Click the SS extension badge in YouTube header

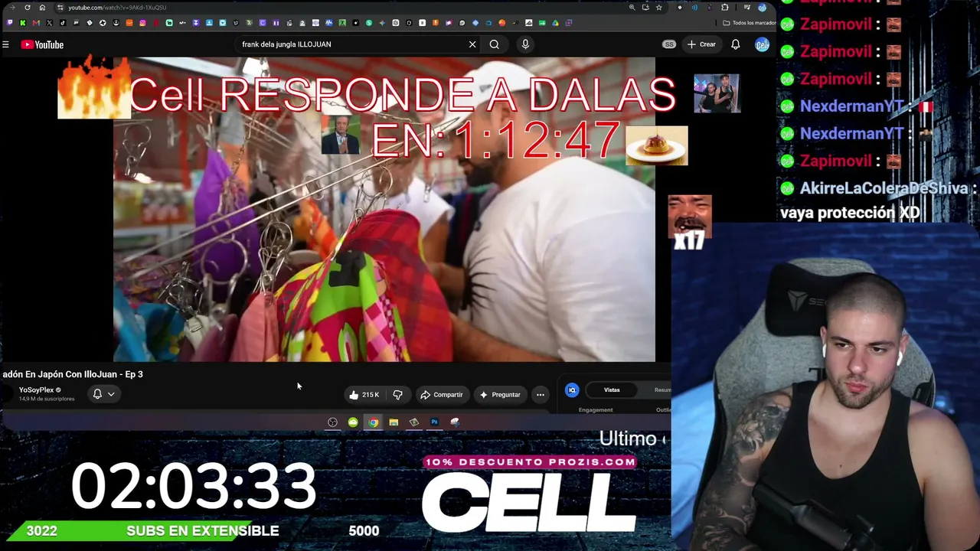pos(669,44)
